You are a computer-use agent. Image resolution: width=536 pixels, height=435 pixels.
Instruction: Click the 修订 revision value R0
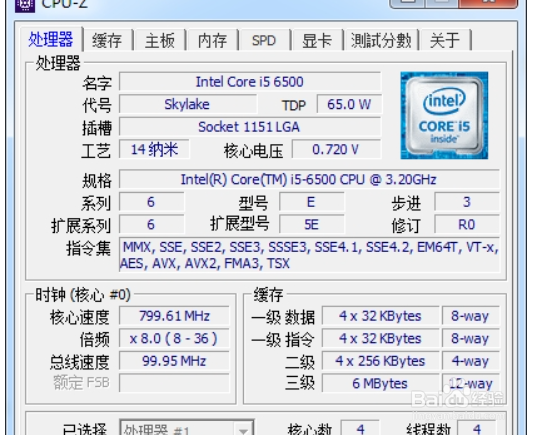coord(467,225)
